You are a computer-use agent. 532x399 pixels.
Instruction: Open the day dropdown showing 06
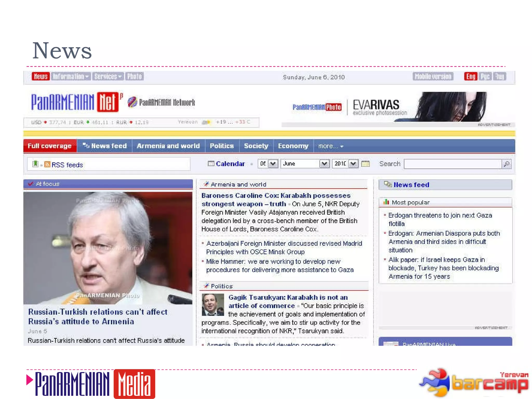(x=273, y=164)
